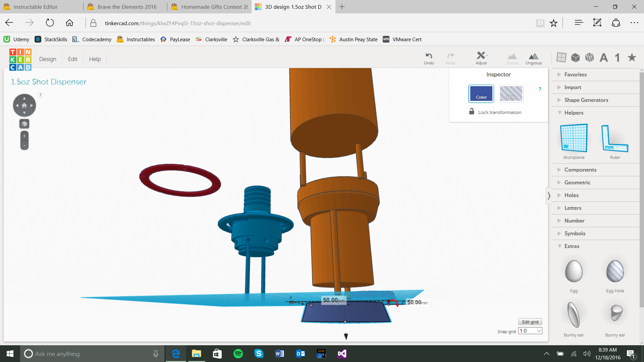Click the home view navigation icon
Image resolution: width=644 pixels, height=362 pixels.
click(x=24, y=105)
